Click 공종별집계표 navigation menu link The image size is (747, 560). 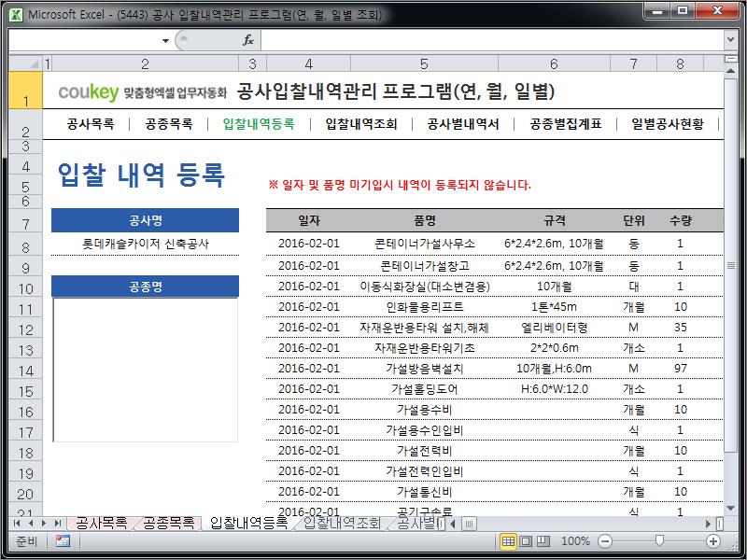(566, 124)
